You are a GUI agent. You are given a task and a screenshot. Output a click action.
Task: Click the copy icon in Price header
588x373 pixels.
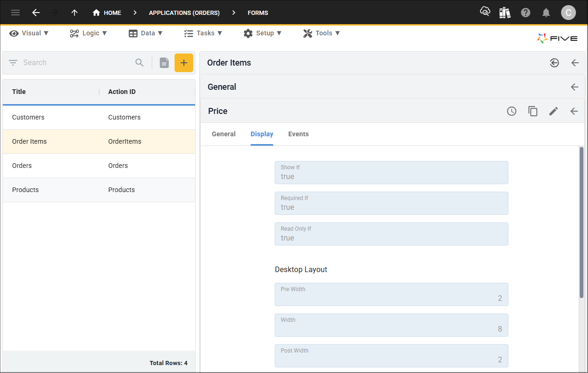coord(533,111)
